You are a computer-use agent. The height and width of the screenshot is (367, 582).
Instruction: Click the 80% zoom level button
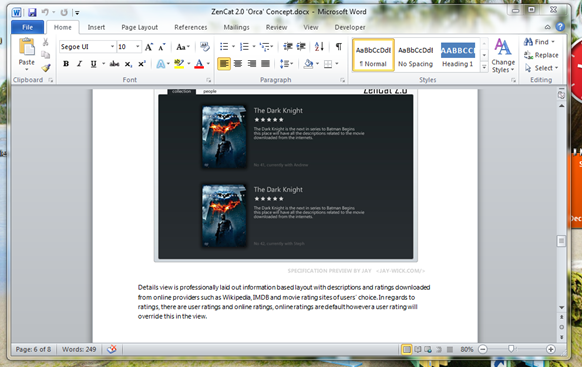coord(467,349)
